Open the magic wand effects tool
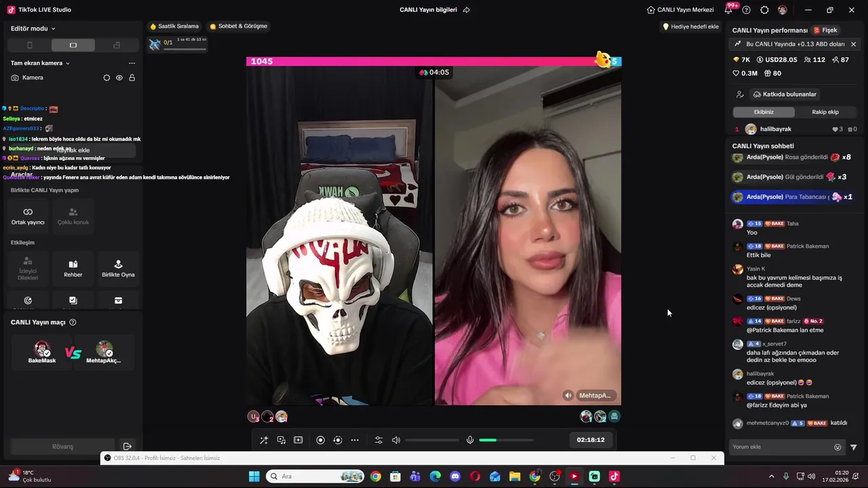The height and width of the screenshot is (488, 868). click(264, 440)
